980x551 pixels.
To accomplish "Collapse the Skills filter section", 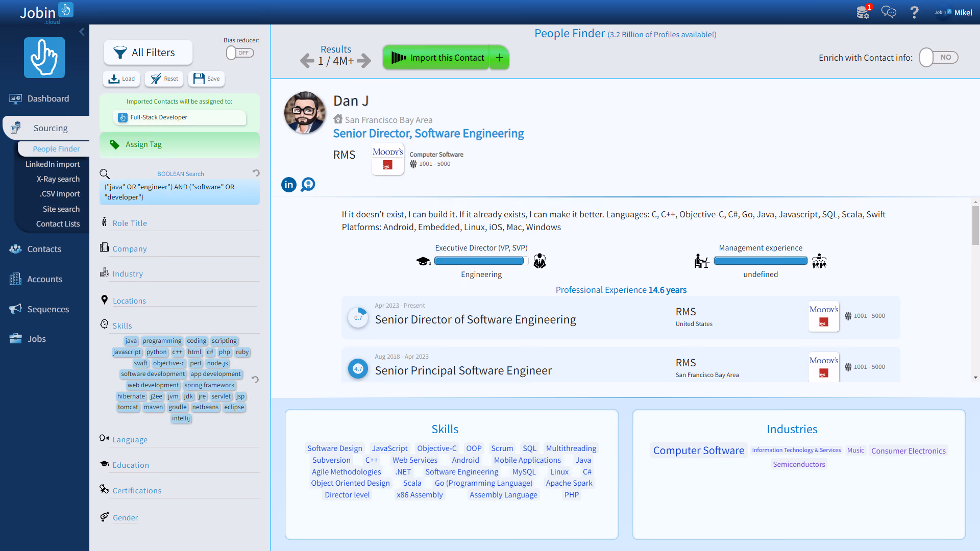I will tap(122, 325).
